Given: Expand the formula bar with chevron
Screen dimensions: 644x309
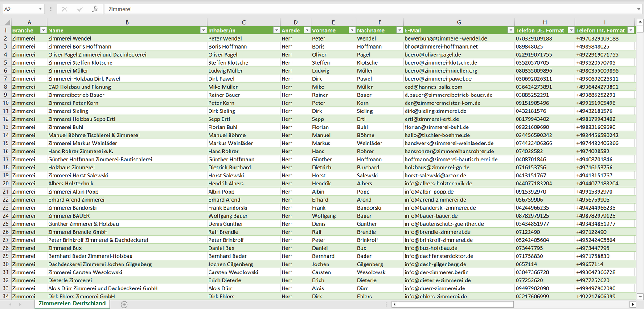Looking at the screenshot, I should 639,9.
